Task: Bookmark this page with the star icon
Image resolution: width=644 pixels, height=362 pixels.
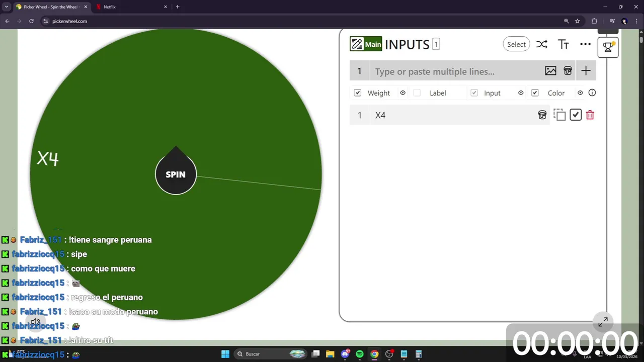Action: pos(578,21)
